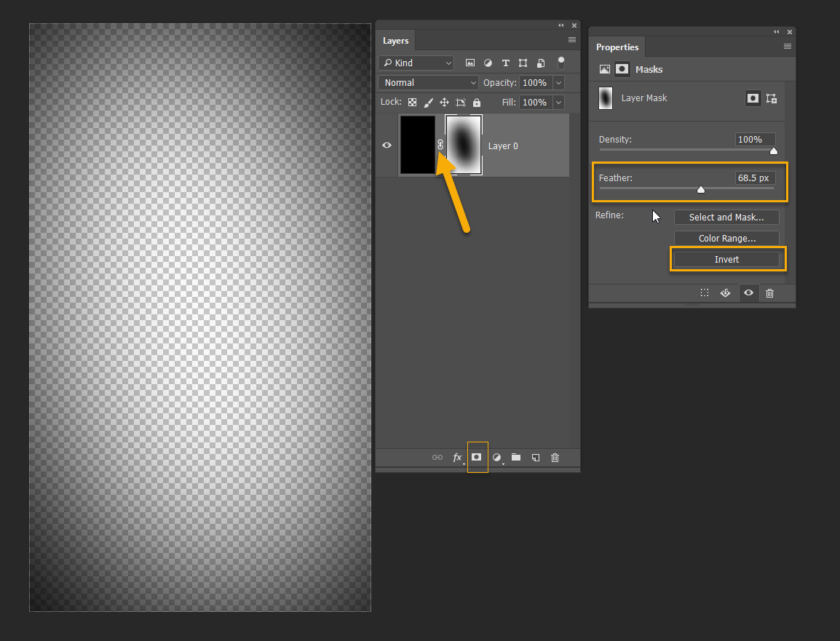
Task: Toggle Layer 0 visibility eye
Action: point(387,146)
